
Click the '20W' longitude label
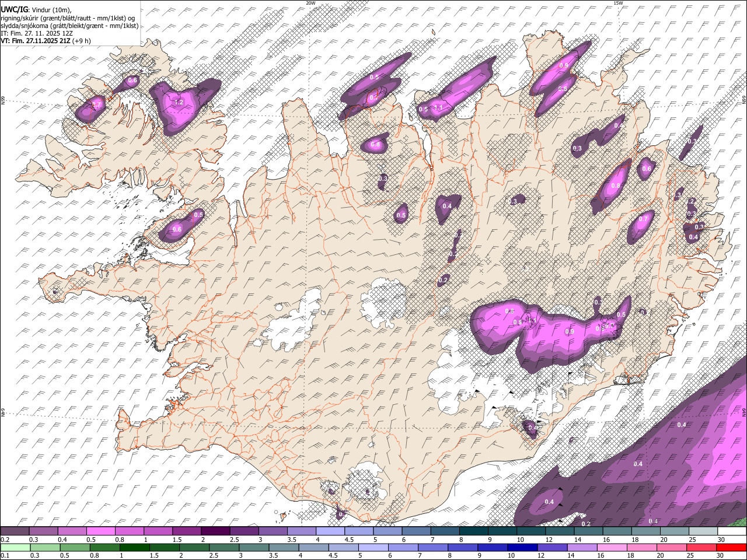pos(310,3)
